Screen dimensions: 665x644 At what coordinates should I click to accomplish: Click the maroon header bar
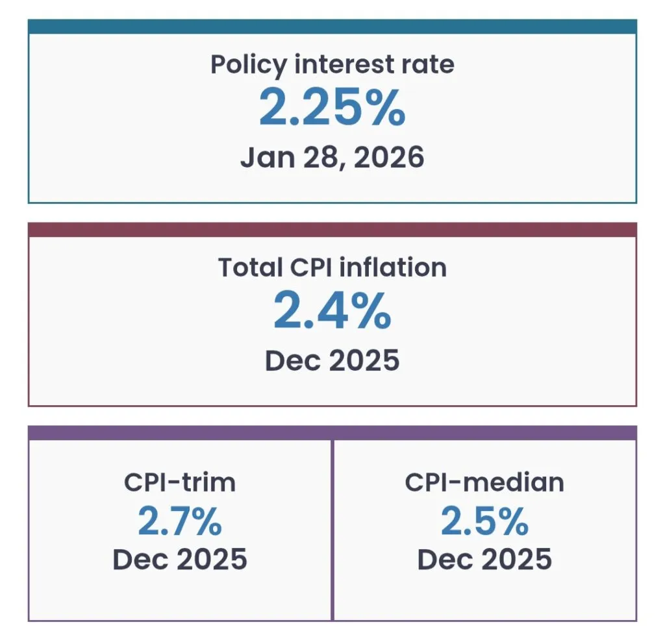pos(332,230)
